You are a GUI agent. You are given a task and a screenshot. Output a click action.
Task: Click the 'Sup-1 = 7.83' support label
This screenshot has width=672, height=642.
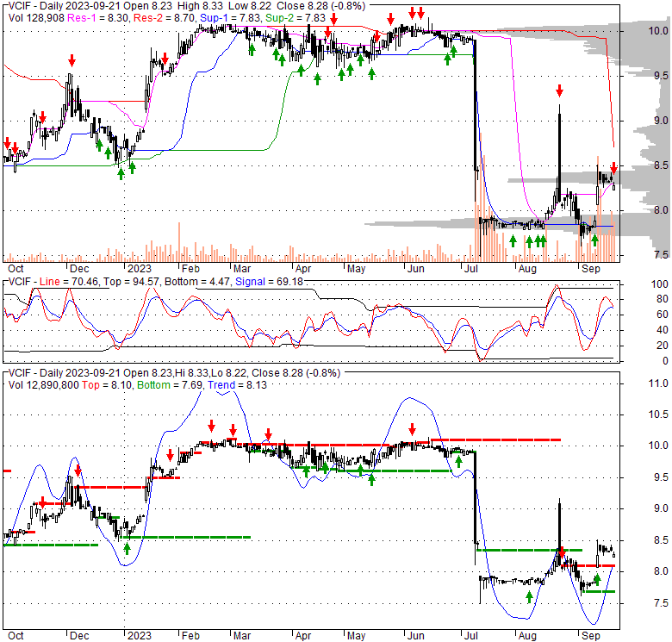[231, 18]
